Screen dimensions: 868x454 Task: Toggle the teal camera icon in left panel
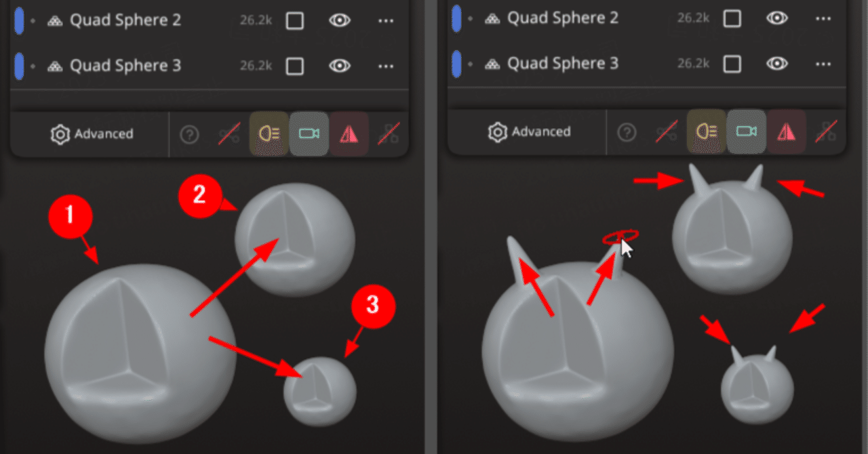[309, 133]
